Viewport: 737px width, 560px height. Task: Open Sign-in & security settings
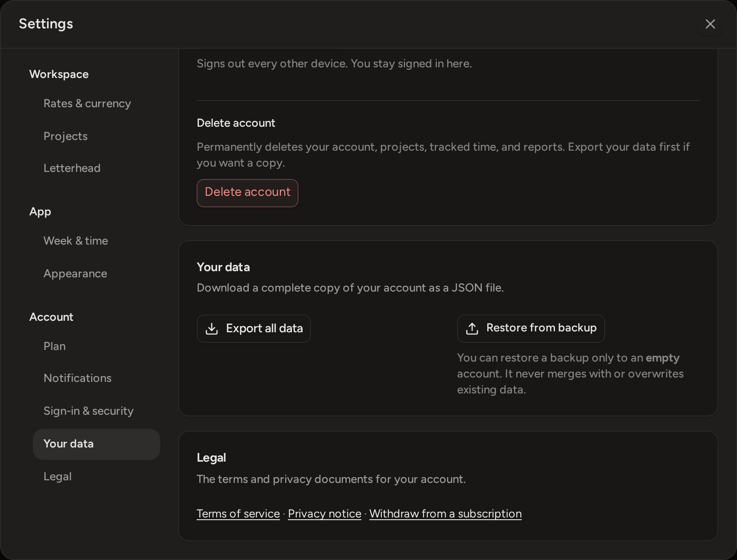click(x=97, y=411)
